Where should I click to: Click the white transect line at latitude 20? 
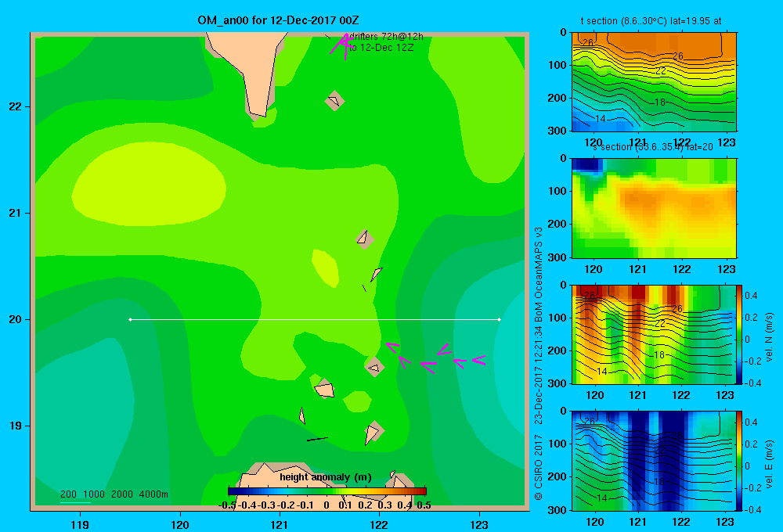click(x=315, y=319)
